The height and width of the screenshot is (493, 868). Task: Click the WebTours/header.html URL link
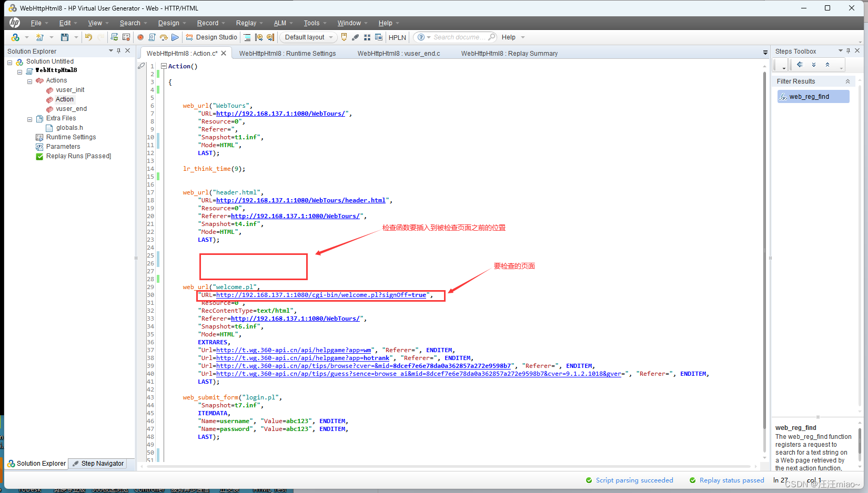(300, 200)
